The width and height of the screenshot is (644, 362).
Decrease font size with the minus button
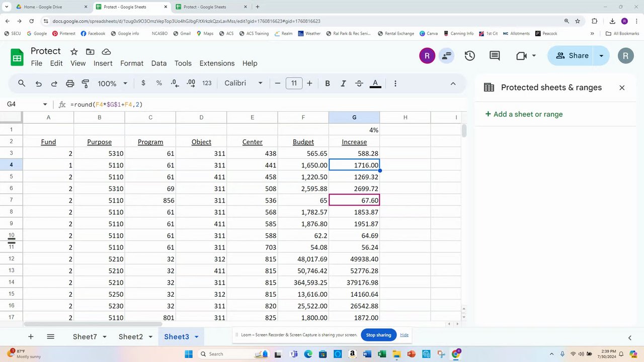point(278,83)
